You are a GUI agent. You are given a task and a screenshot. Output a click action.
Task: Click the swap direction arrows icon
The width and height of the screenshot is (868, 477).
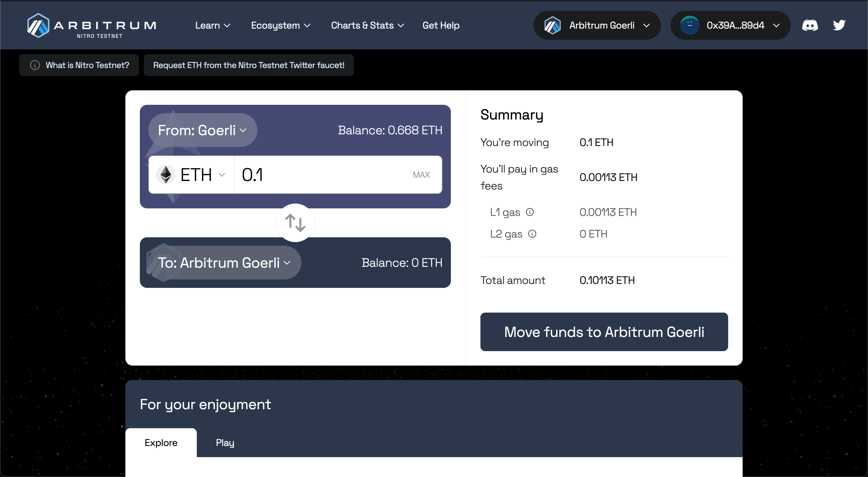click(x=296, y=223)
